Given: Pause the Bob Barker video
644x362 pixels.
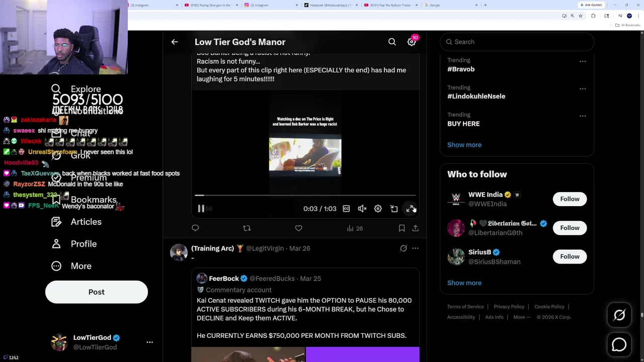Looking at the screenshot, I should coord(201,209).
